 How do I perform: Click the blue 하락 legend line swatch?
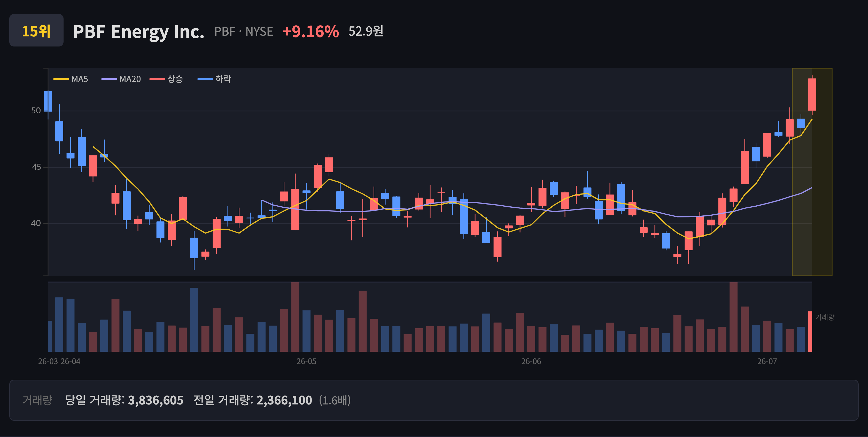pos(205,79)
